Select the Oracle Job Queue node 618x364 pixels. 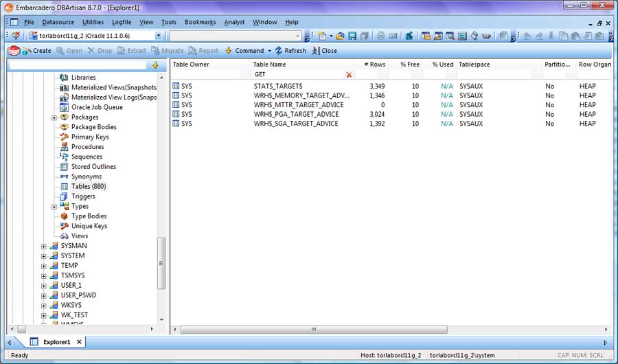97,107
